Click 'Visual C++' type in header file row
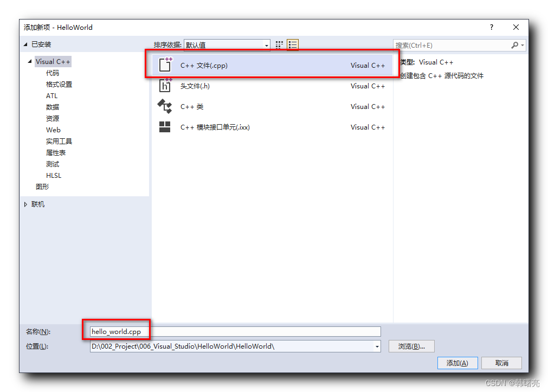Viewport: 548px width, 392px height. coord(368,86)
